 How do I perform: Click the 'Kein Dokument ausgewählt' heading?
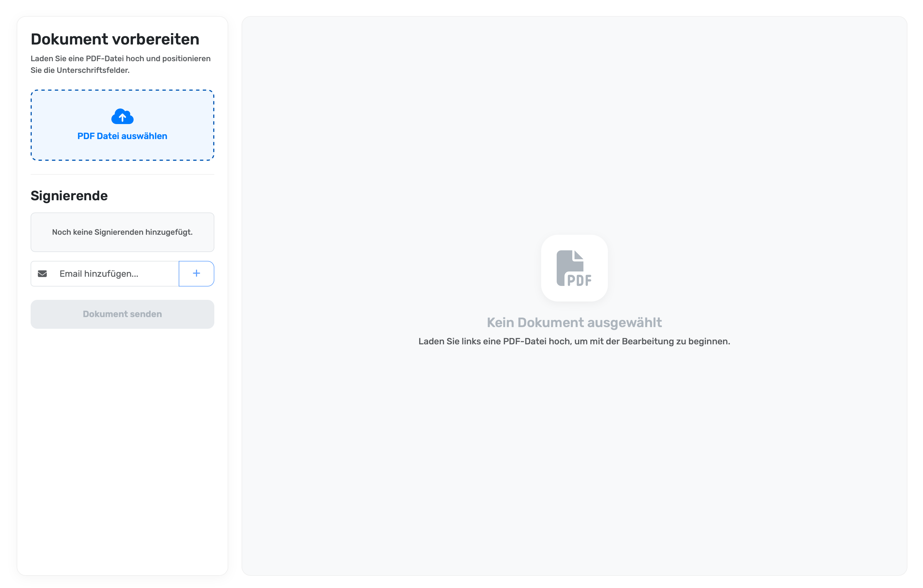pos(574,323)
